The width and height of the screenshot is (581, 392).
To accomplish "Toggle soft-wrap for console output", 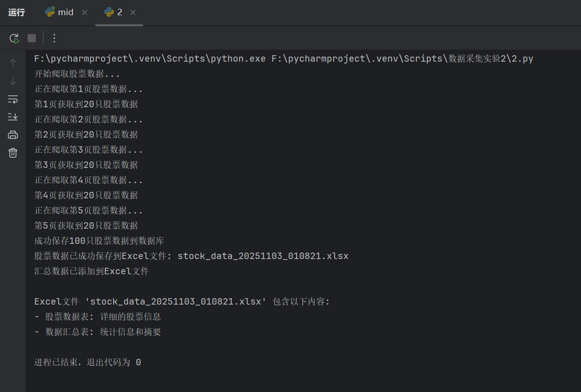I will click(13, 99).
